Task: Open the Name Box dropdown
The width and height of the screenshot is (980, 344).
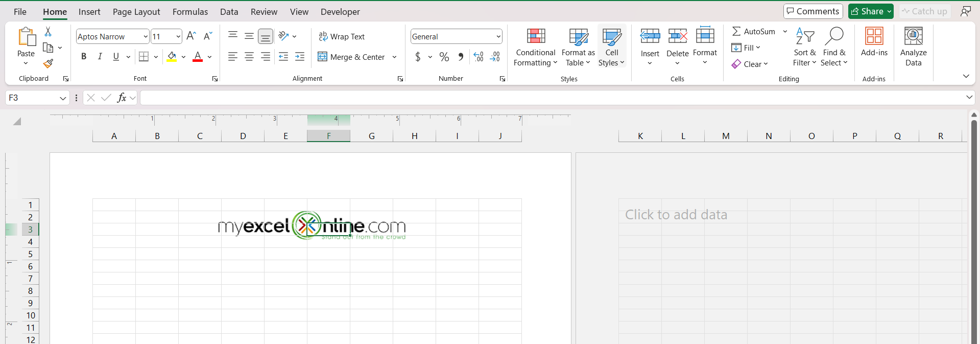Action: [x=63, y=98]
